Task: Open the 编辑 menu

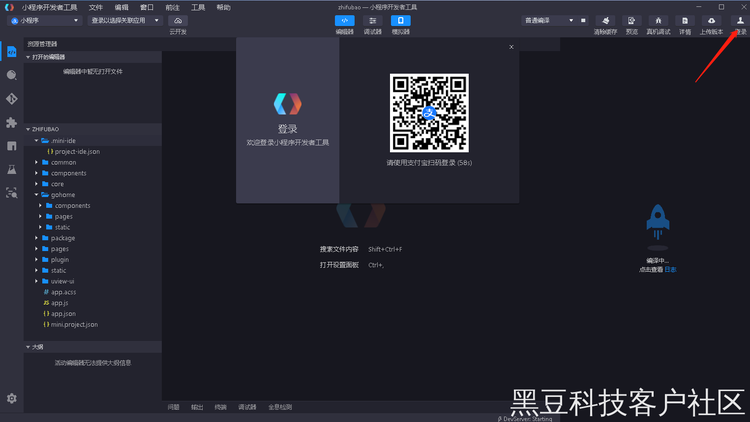Action: pos(121,7)
